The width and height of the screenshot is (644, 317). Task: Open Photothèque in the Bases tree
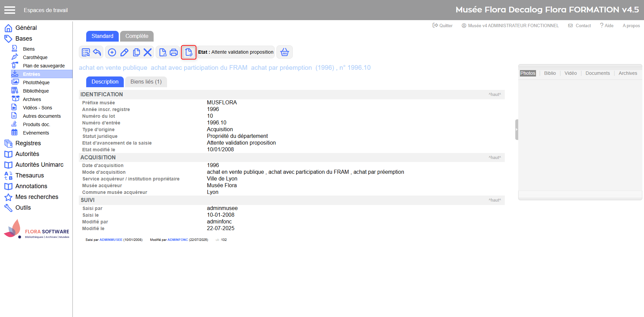36,83
